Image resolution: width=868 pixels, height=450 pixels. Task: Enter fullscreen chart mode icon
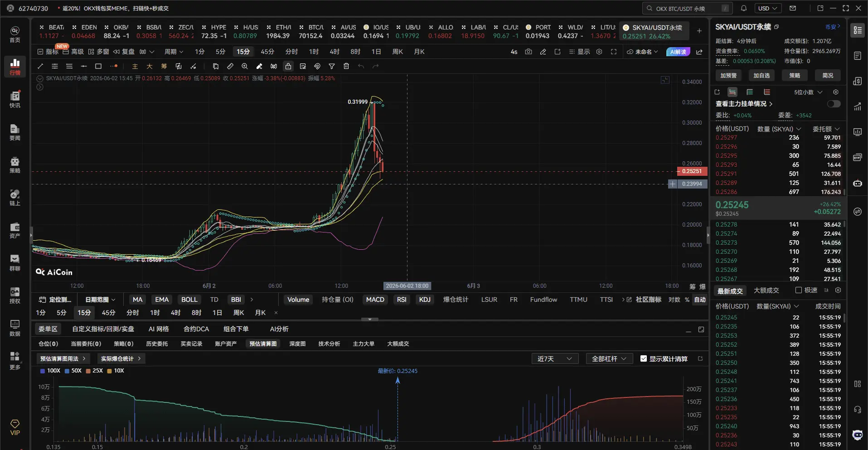pyautogui.click(x=614, y=52)
